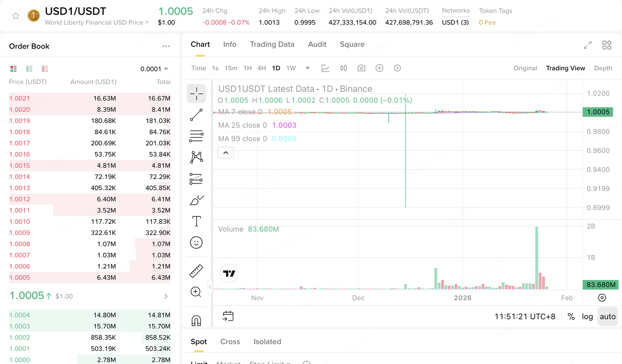The height and width of the screenshot is (364, 622).
Task: Expand the chart to fullscreen
Action: coord(587,45)
